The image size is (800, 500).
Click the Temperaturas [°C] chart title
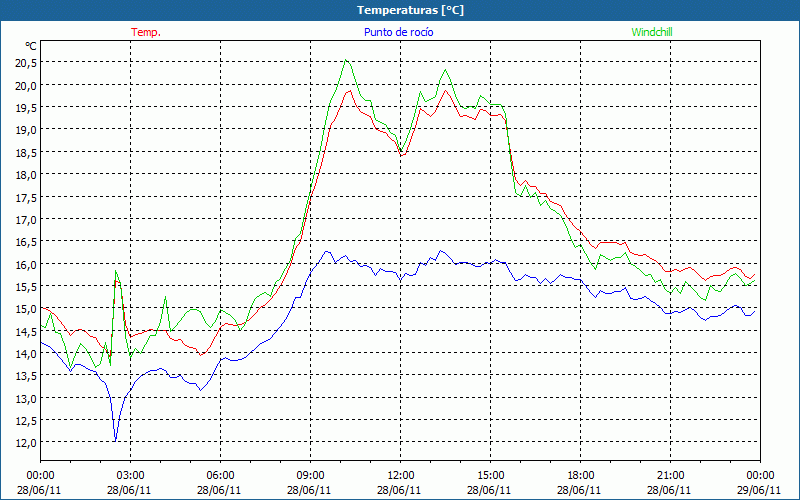click(410, 10)
